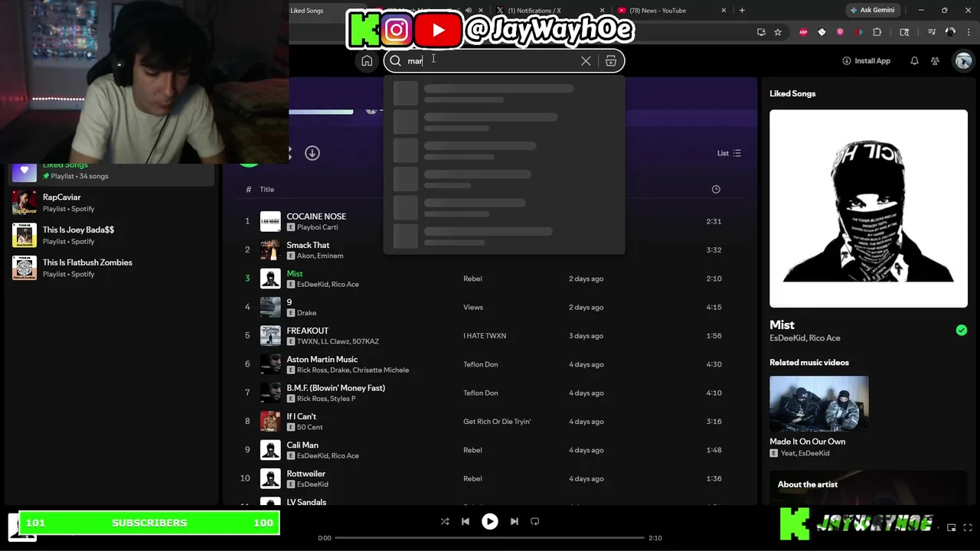The image size is (980, 551).
Task: Click the If I Can't album thumbnail
Action: coord(270,422)
